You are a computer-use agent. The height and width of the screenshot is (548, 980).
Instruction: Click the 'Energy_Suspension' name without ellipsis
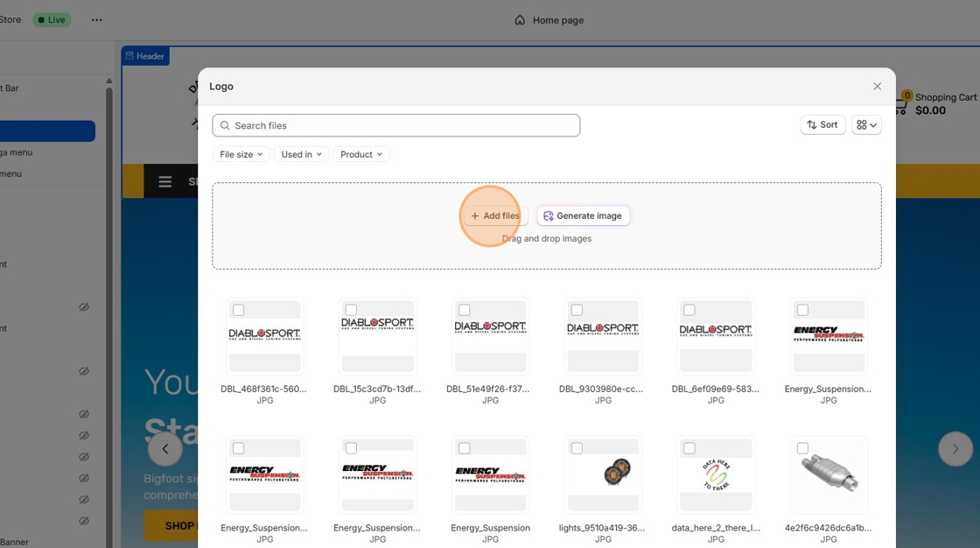[491, 528]
